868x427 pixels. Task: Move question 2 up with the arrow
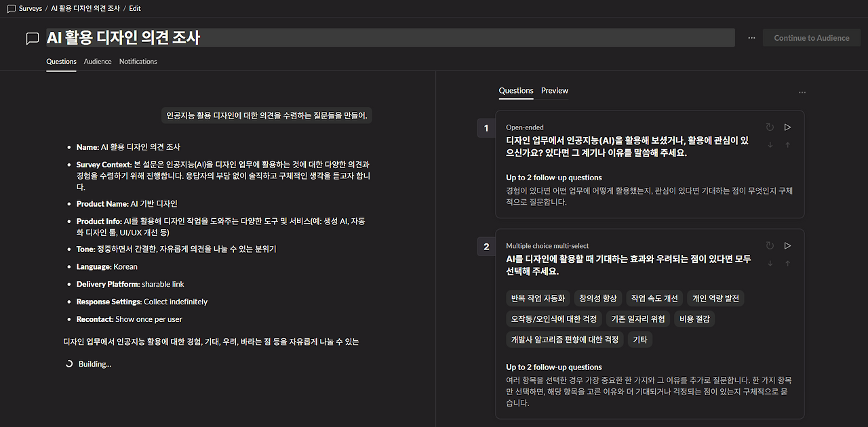pyautogui.click(x=787, y=263)
